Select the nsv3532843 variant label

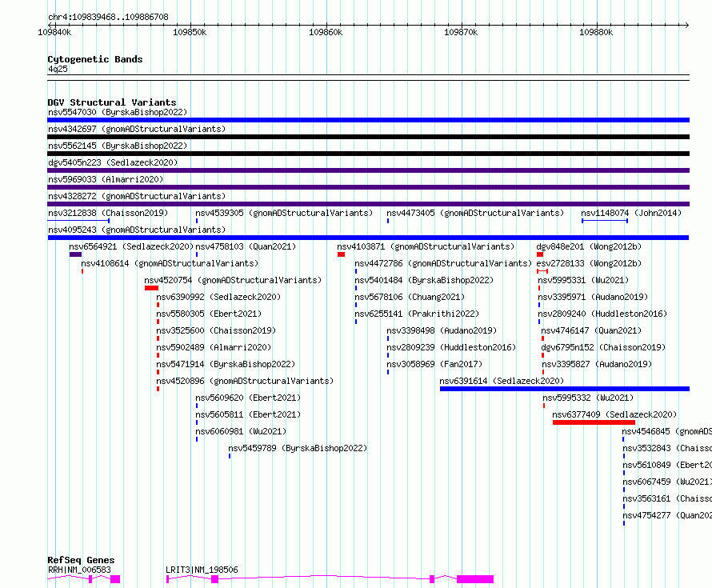666,448
